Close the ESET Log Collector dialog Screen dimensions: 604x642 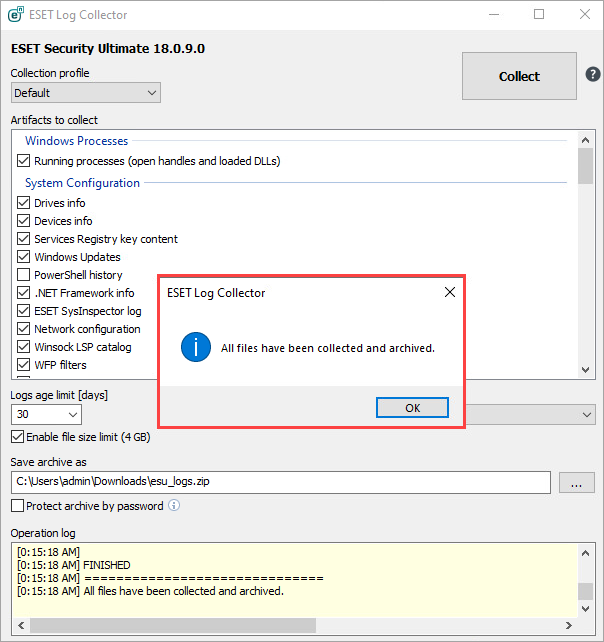click(450, 292)
